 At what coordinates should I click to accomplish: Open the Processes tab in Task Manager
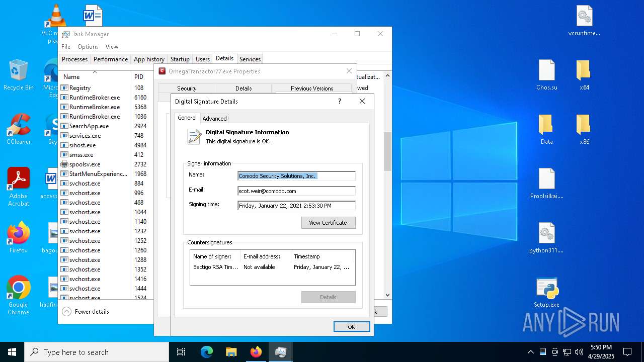point(75,59)
